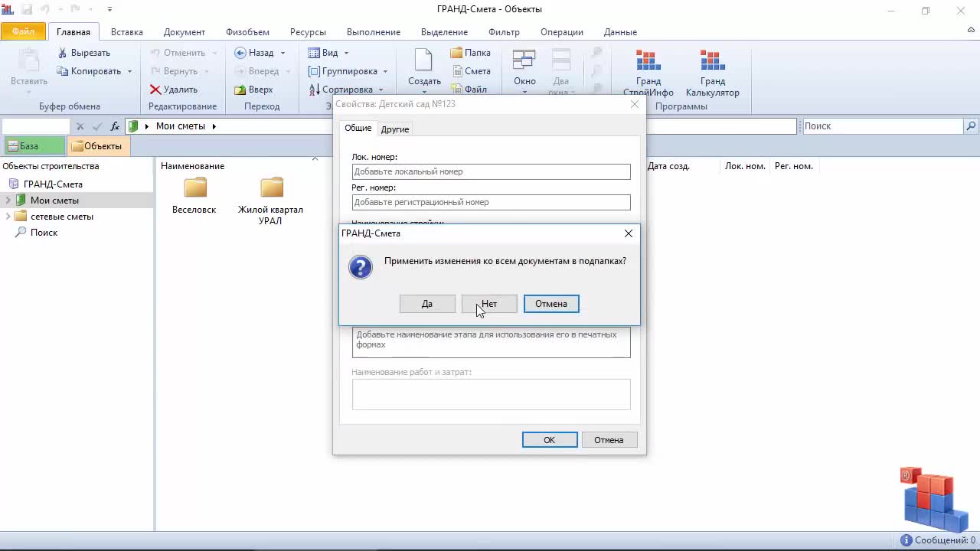Expand the Мои сметы tree node
The image size is (980, 551).
[8, 201]
